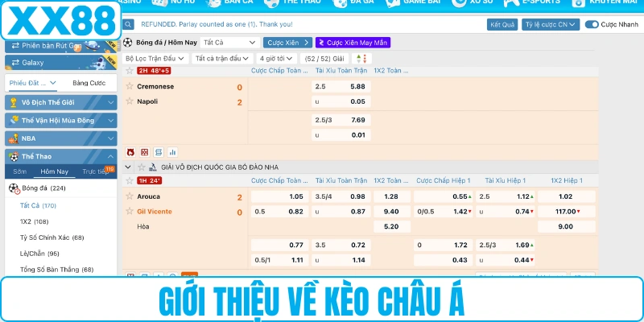Expand the Vô Địch Thế Giới section

(61, 102)
